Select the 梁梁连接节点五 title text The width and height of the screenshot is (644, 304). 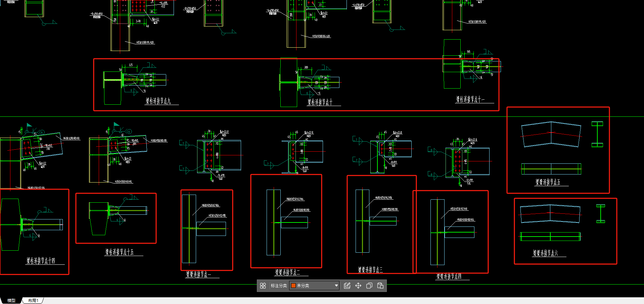(x=548, y=182)
